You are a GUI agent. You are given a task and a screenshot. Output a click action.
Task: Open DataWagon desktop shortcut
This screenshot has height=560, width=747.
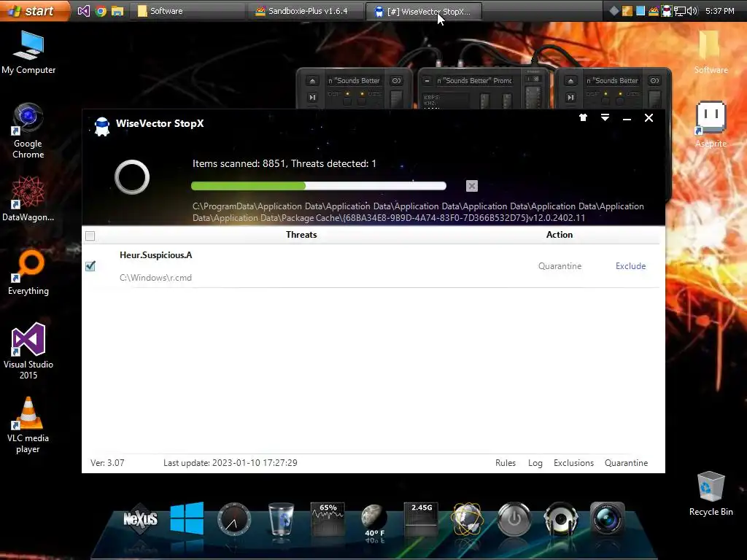pyautogui.click(x=28, y=198)
